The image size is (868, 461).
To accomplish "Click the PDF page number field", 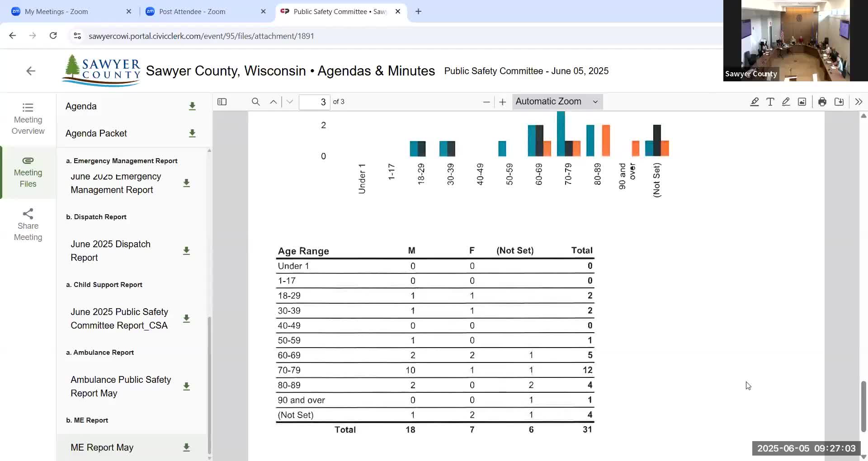I will [315, 102].
